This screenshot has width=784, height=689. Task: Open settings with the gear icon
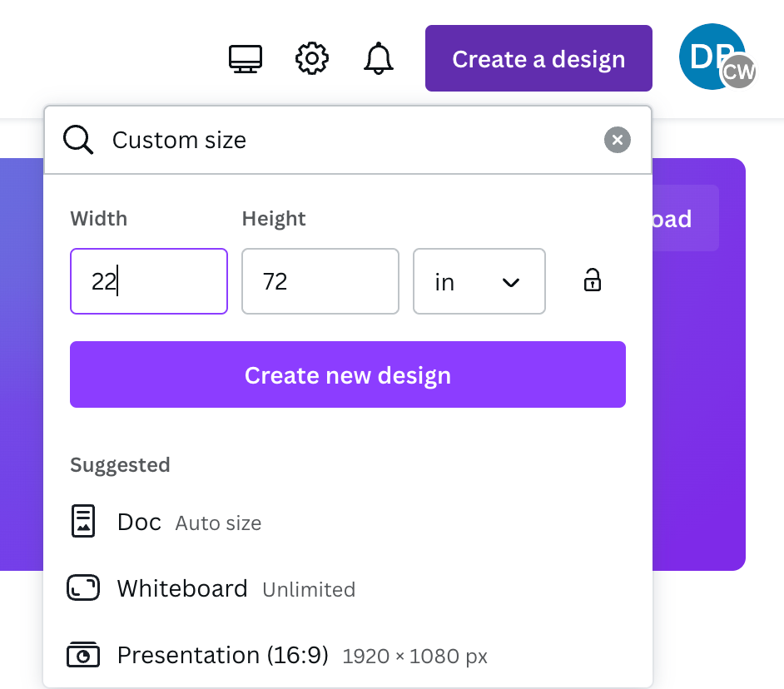click(312, 59)
